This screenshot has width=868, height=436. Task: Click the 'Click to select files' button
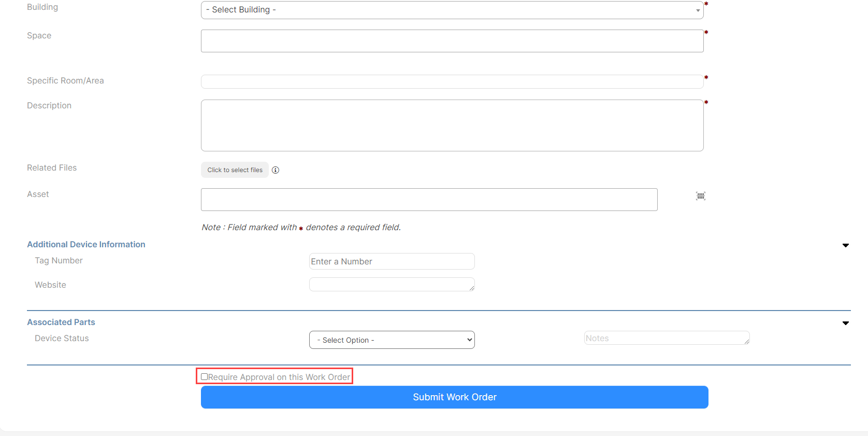pyautogui.click(x=235, y=170)
